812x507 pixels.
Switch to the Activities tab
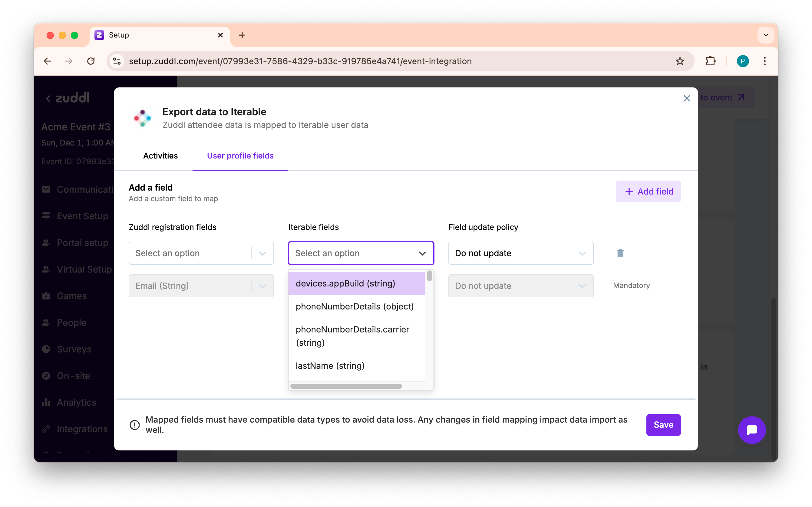pos(160,155)
